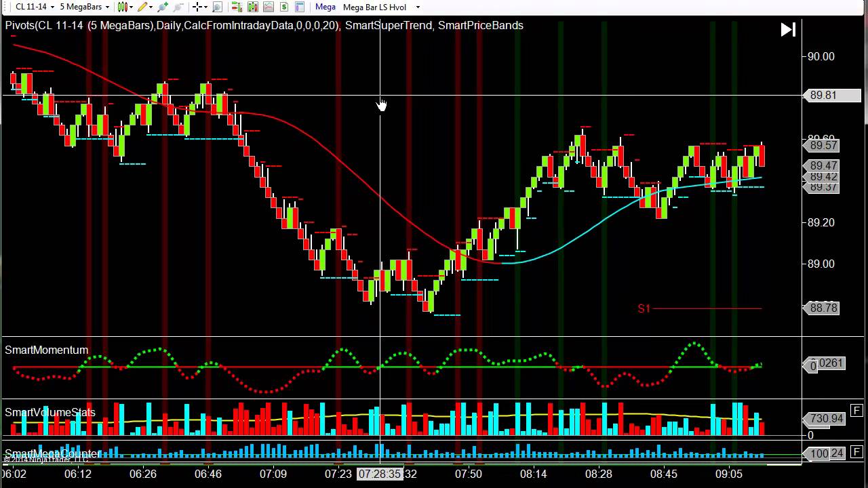Toggle the Chart Trader icon
The image size is (868, 488).
click(x=237, y=7)
